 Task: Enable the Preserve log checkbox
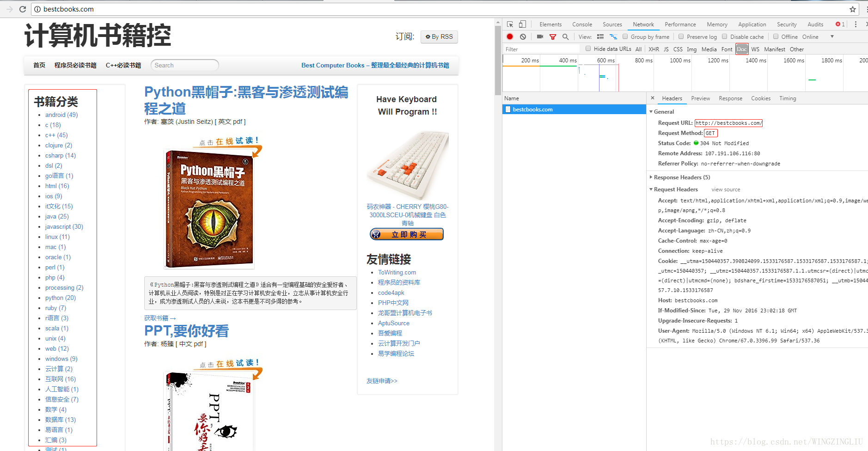tap(681, 37)
